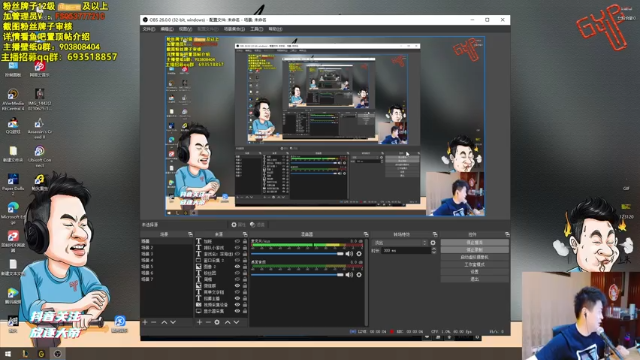Pop out the 控件 dock panel
This screenshot has width=640, height=360.
[x=507, y=234]
